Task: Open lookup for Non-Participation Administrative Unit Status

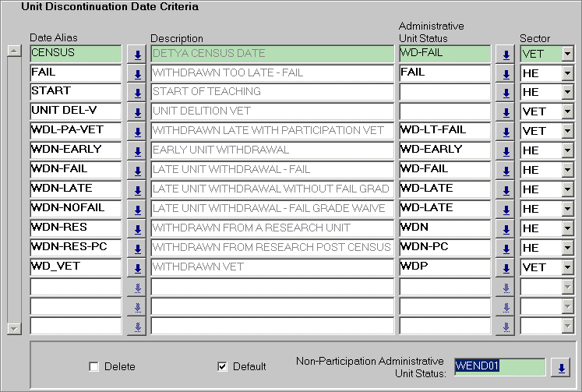Action: pos(560,367)
